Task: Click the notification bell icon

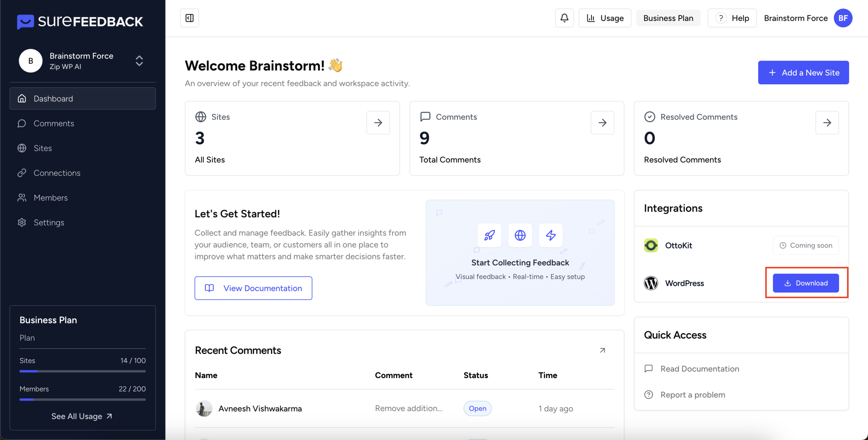Action: pos(564,18)
